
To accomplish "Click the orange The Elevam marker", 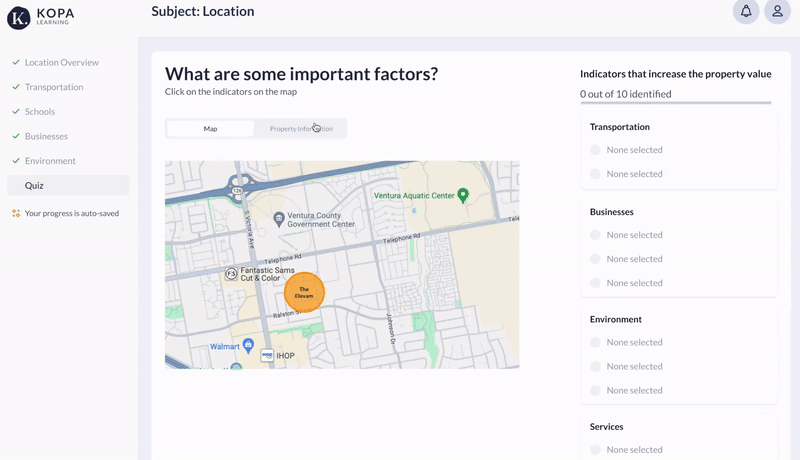I will pyautogui.click(x=304, y=292).
